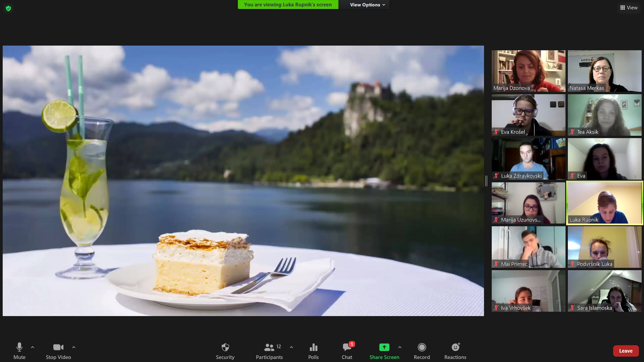The height and width of the screenshot is (362, 644).
Task: Stop Video camera toggle
Action: 58,347
